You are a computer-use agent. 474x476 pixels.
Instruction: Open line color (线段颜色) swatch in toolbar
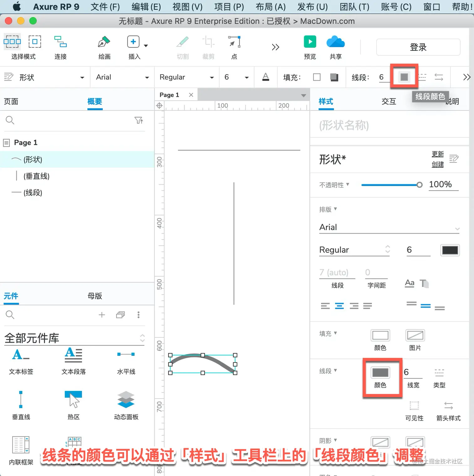click(404, 77)
